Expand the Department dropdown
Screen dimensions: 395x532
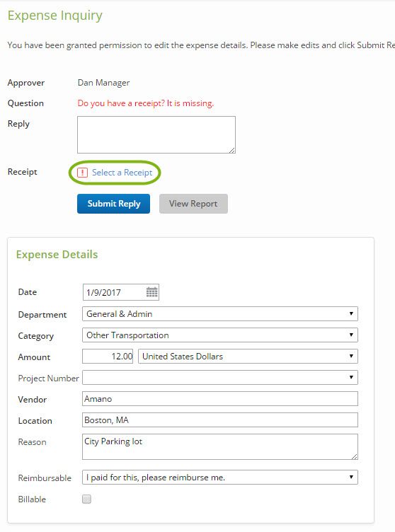coord(220,314)
